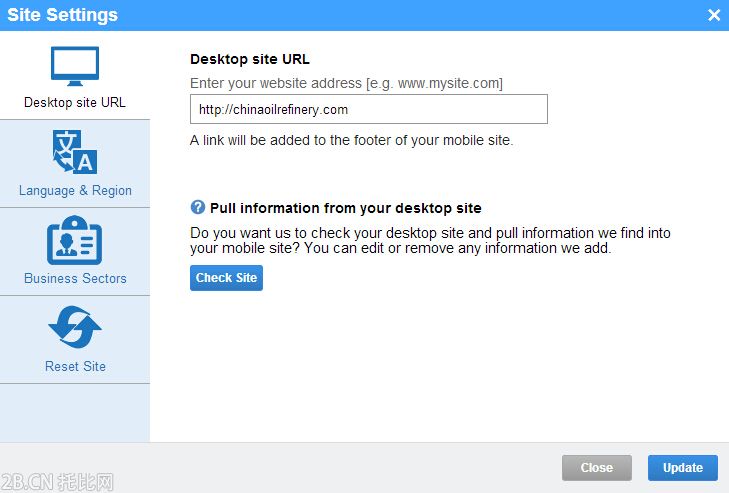Click the footer link note below URL field

[x=351, y=141]
